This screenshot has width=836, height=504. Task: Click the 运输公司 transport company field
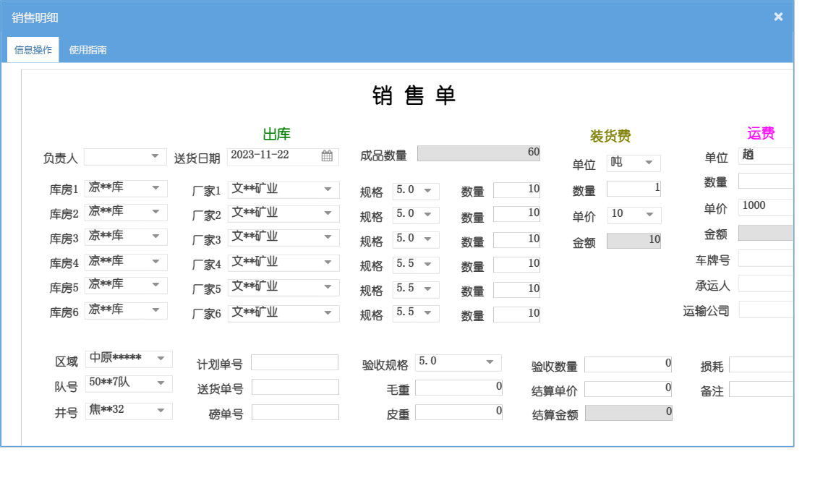pyautogui.click(x=766, y=309)
